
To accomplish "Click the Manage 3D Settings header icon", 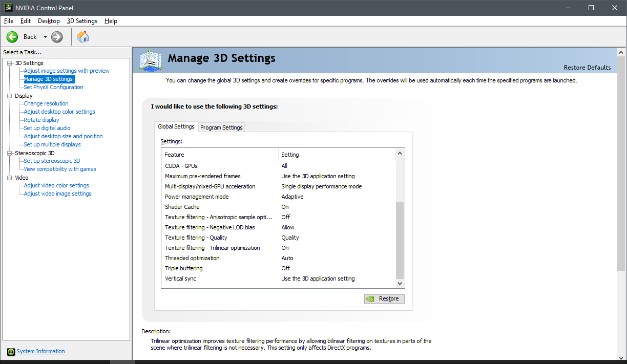I will (x=151, y=60).
